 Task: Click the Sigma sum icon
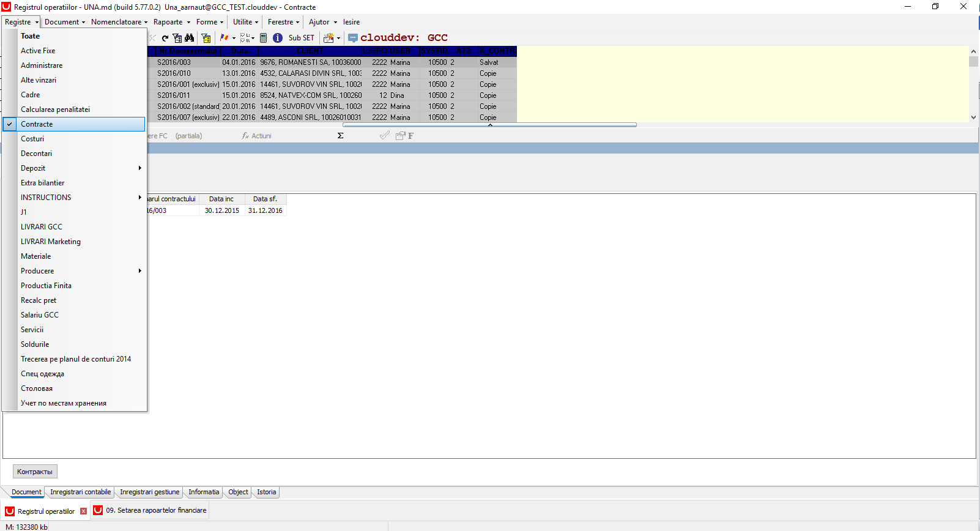(x=341, y=136)
